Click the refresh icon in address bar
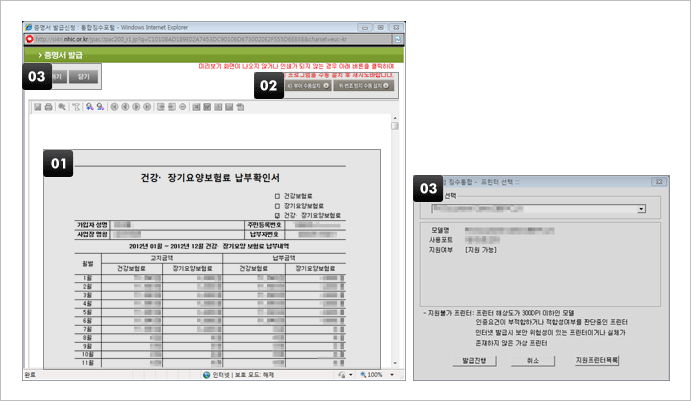The width and height of the screenshot is (691, 401). pyautogui.click(x=399, y=37)
